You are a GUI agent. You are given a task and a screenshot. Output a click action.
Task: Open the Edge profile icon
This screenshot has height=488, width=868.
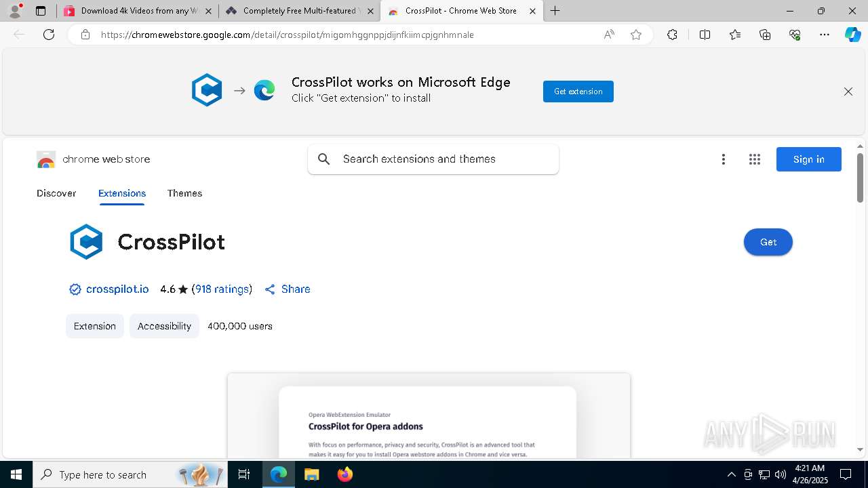coord(15,11)
